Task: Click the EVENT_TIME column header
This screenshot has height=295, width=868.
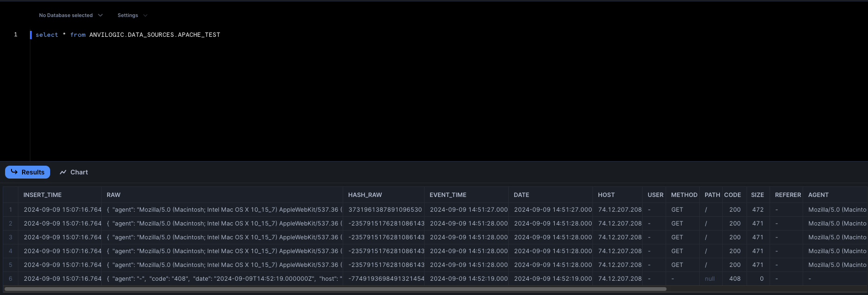Action: coord(448,195)
